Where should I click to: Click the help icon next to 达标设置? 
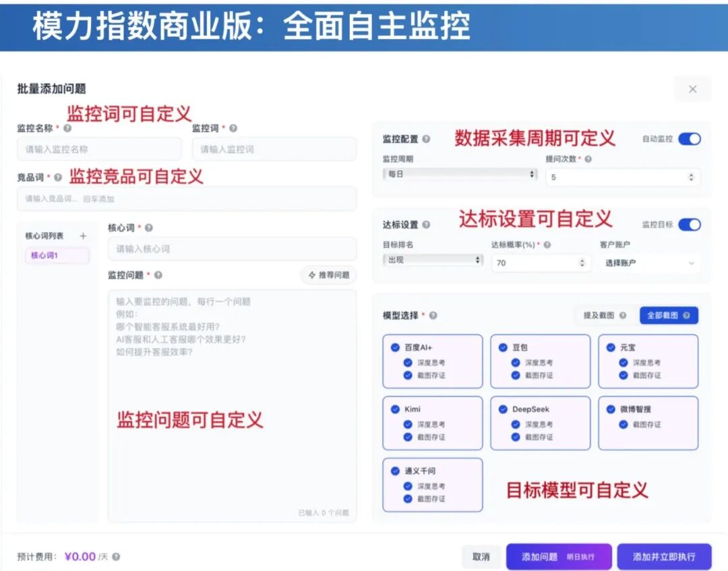pyautogui.click(x=426, y=224)
